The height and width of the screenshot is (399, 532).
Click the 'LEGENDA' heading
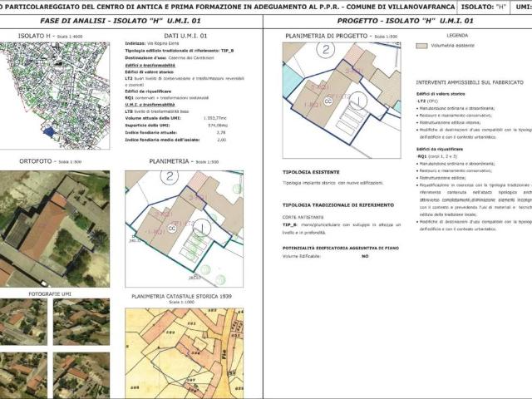[x=457, y=35]
